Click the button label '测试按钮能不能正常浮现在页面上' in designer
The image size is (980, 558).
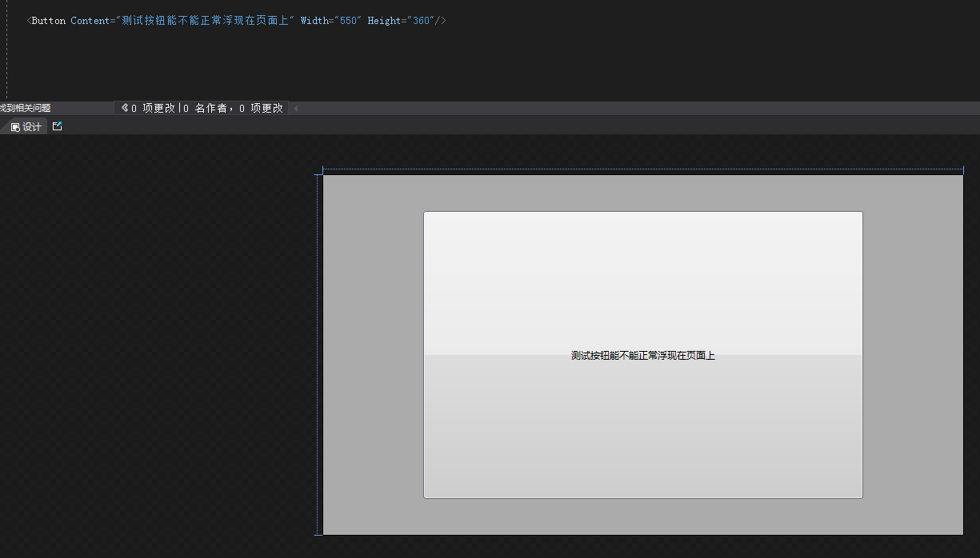click(643, 356)
